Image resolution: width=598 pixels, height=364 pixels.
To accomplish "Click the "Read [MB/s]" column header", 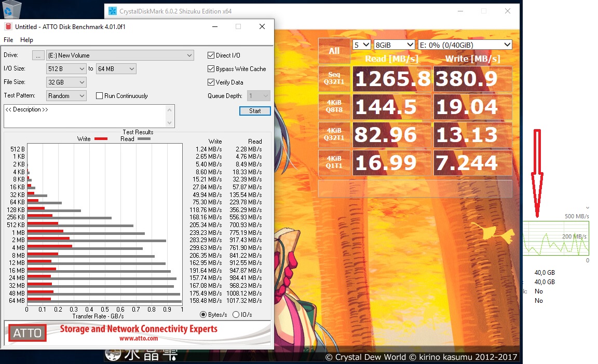I will click(392, 59).
